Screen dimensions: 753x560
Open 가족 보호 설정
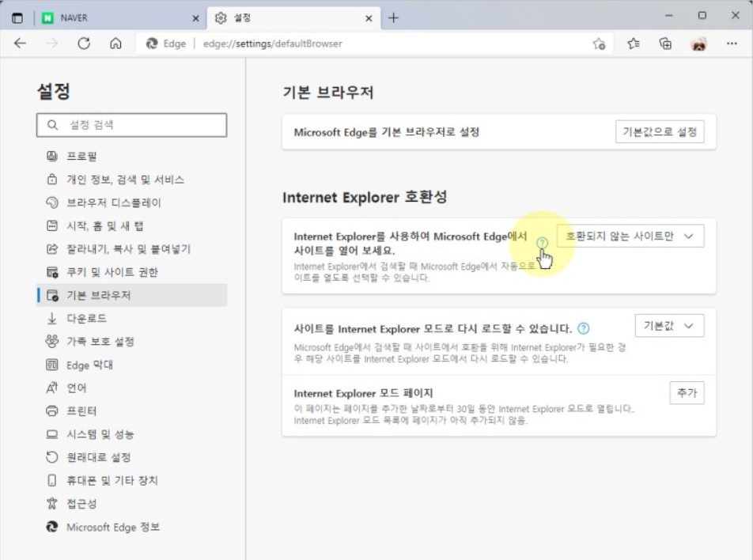click(131, 342)
